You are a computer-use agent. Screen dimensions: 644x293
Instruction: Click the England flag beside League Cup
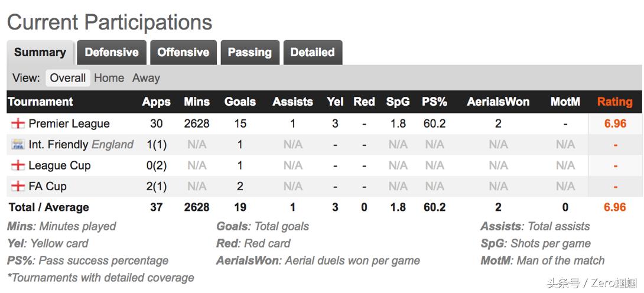[x=18, y=165]
